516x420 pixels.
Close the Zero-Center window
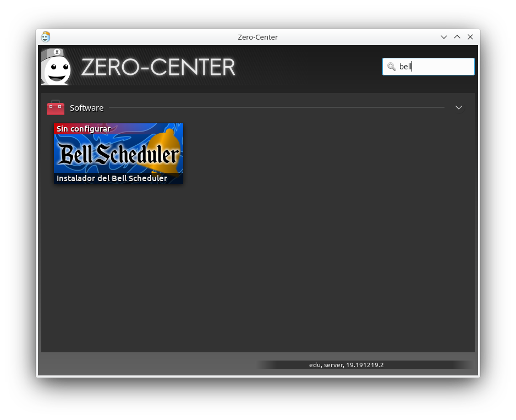470,37
